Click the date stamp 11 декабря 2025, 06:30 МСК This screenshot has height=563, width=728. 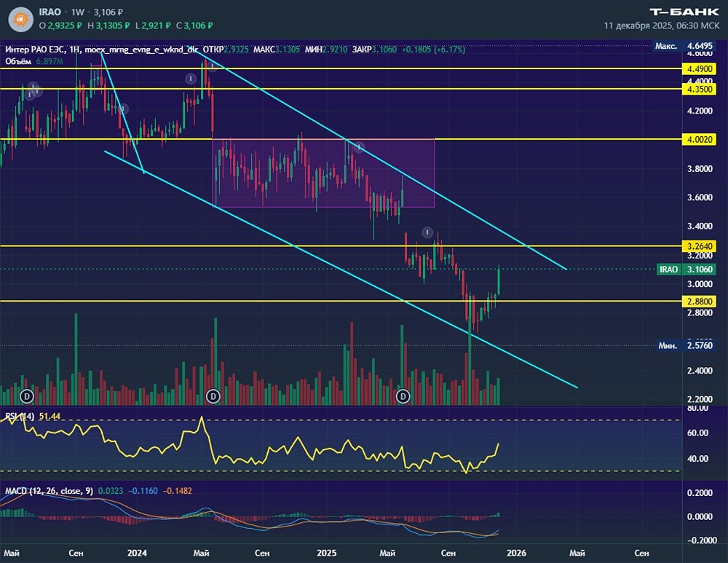pos(662,25)
